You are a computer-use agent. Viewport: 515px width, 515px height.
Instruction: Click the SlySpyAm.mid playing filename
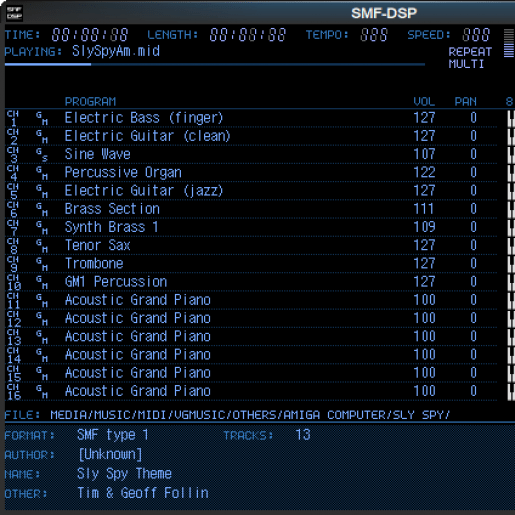click(116, 51)
